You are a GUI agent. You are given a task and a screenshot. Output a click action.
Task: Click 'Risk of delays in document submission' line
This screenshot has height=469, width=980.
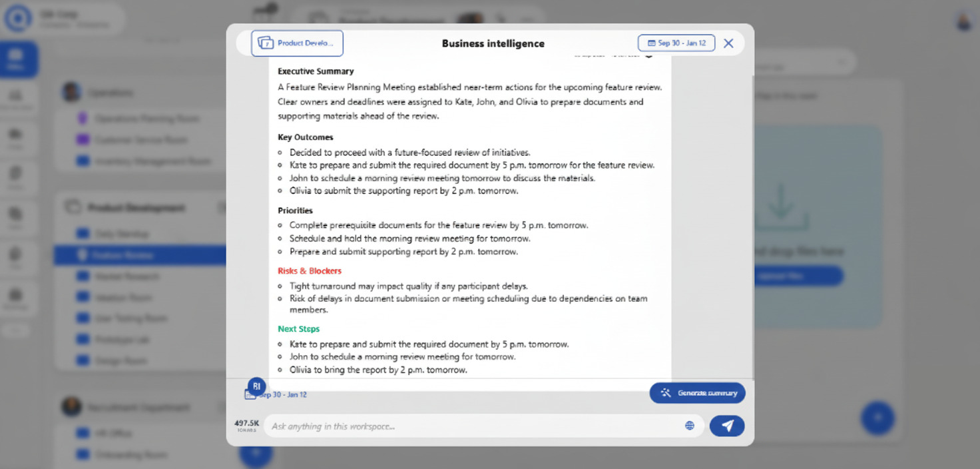tap(469, 304)
